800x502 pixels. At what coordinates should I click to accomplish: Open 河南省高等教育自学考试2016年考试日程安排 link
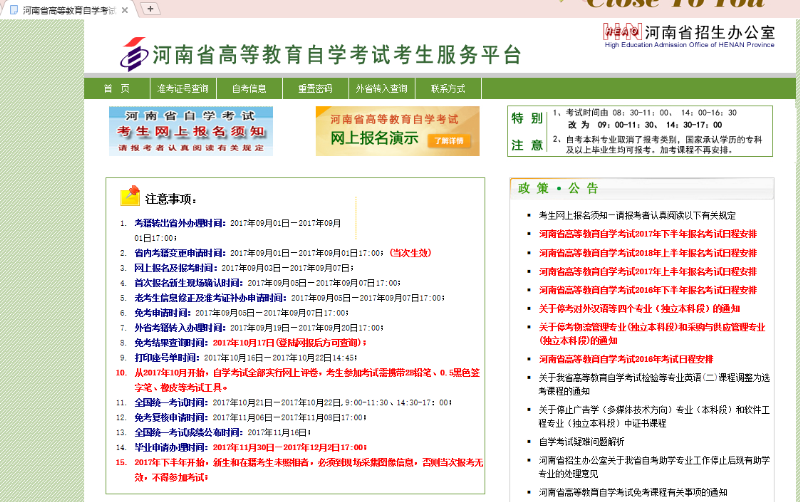(x=626, y=359)
